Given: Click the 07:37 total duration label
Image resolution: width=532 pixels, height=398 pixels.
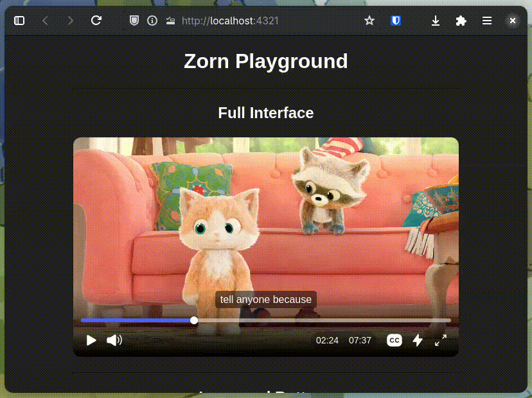Looking at the screenshot, I should 360,340.
